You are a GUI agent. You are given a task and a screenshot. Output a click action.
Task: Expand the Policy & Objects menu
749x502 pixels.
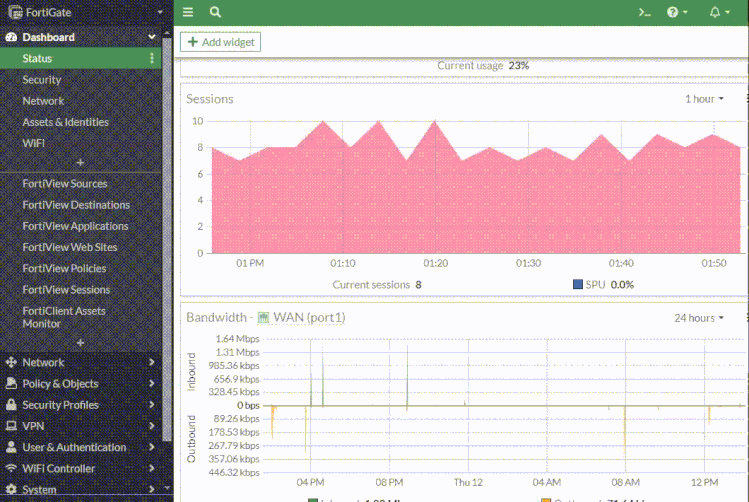[80, 384]
